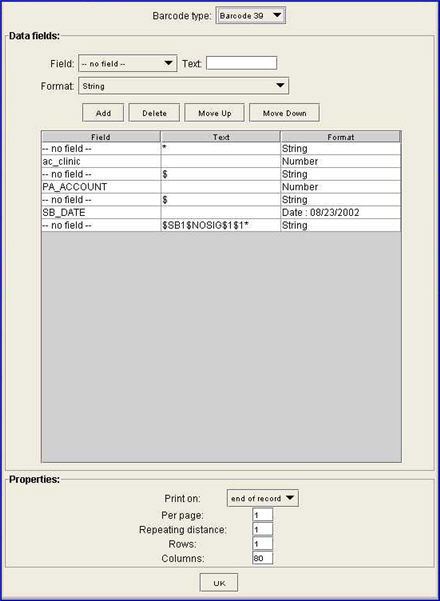
Task: Click the Move Up button
Action: click(214, 113)
